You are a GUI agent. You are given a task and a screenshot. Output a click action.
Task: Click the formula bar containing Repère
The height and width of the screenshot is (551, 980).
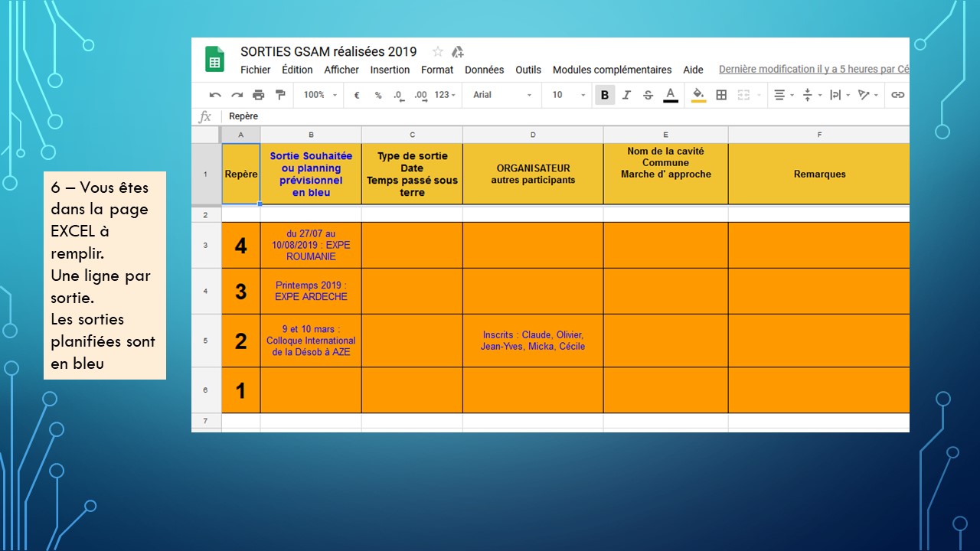pos(566,116)
